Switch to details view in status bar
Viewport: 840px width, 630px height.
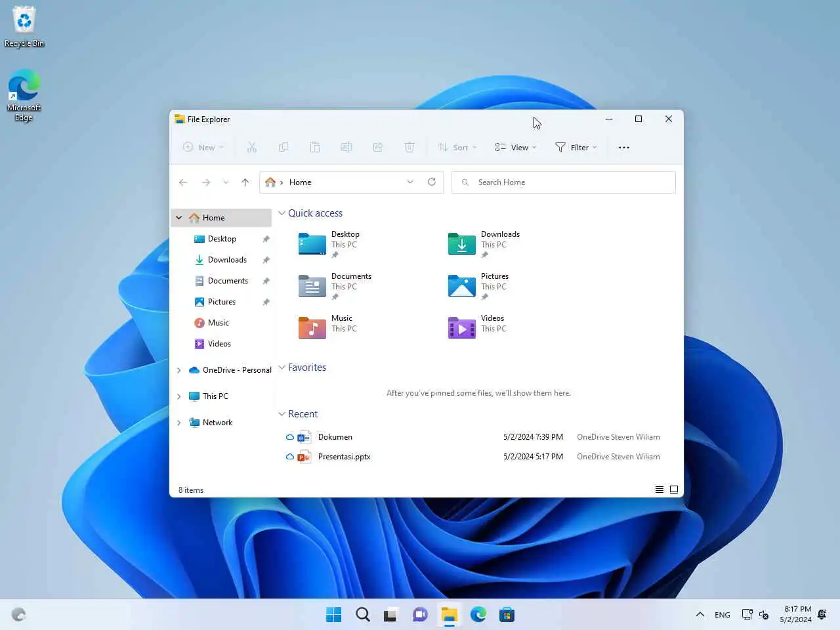(x=660, y=490)
